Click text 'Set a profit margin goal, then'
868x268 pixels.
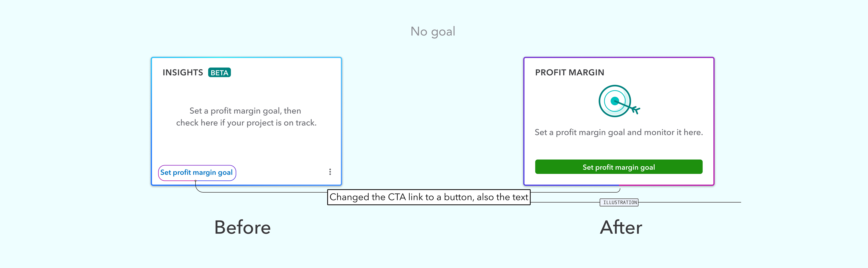tap(245, 111)
